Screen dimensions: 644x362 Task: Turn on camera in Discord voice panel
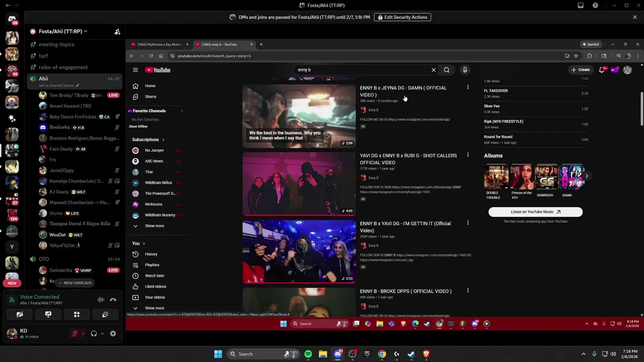[20, 314]
